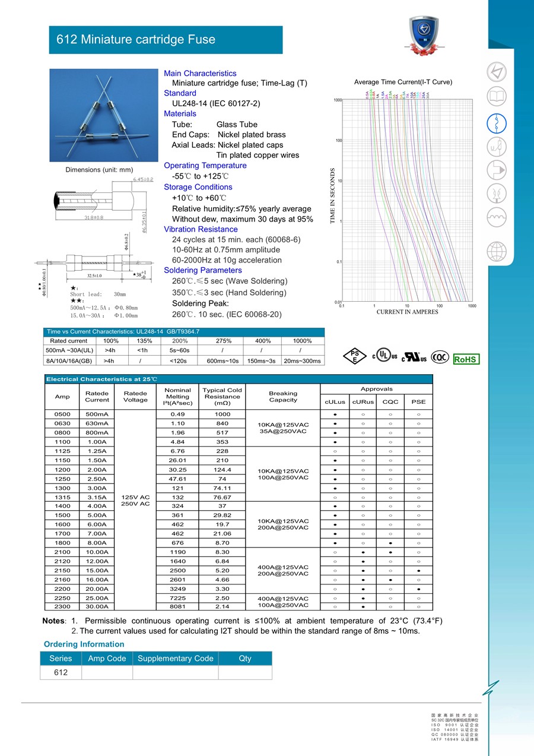Viewport: 534px width, 756px height.
Task: Click the '3.15A' rated current cell
Action: (97, 497)
